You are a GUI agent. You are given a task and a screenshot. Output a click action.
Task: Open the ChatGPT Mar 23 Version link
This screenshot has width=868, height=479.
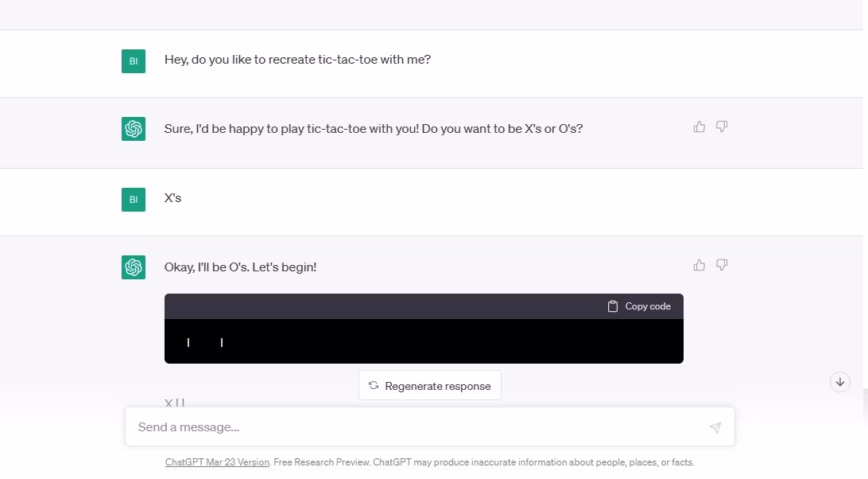(217, 462)
